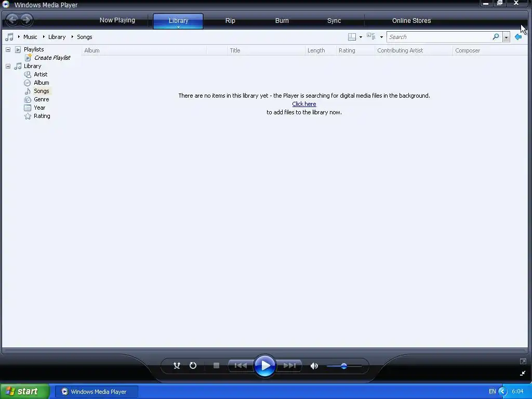Select the music category note icon
This screenshot has height=399, width=532.
(9, 37)
